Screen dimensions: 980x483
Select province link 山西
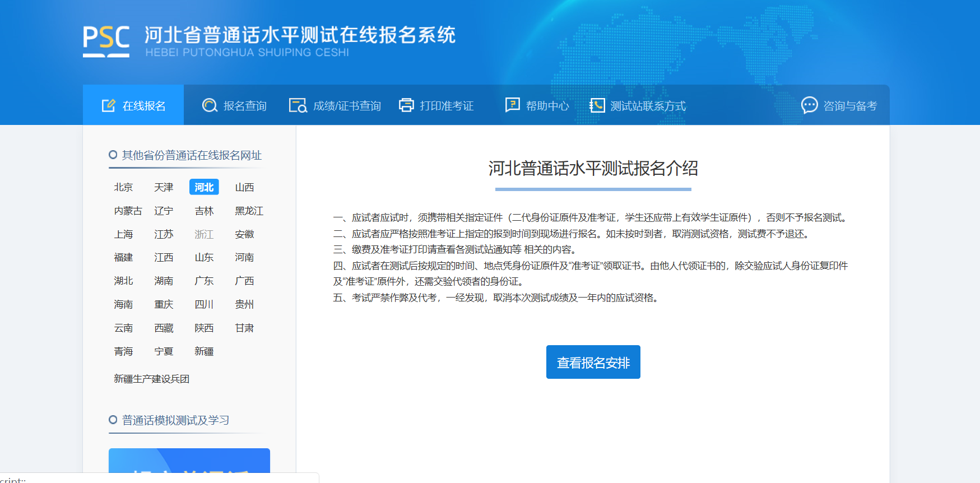pyautogui.click(x=244, y=187)
